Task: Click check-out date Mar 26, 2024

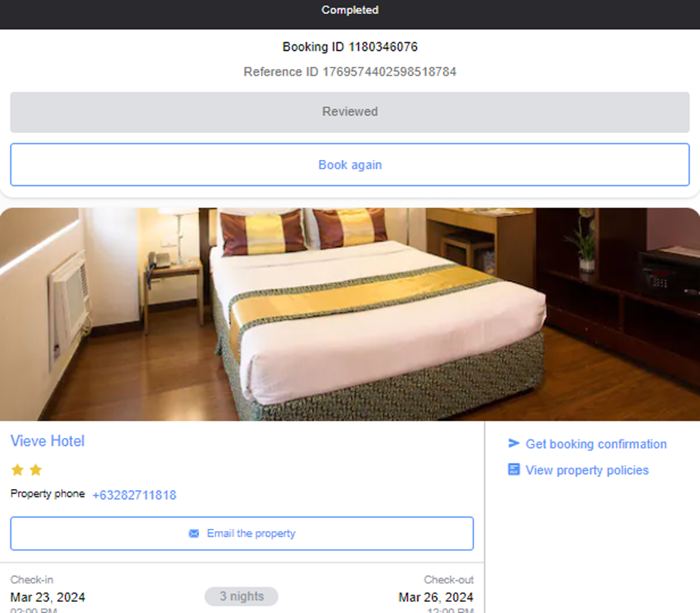Action: pyautogui.click(x=435, y=598)
